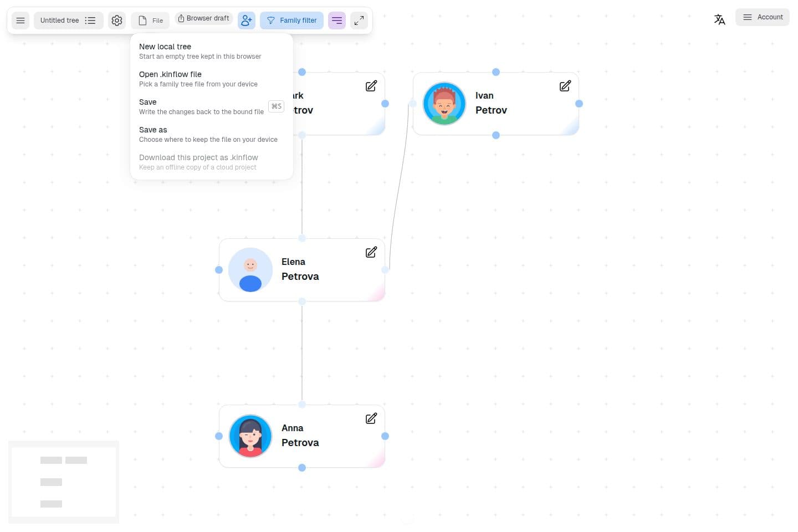Open the Account menu
798x532 pixels.
(763, 17)
